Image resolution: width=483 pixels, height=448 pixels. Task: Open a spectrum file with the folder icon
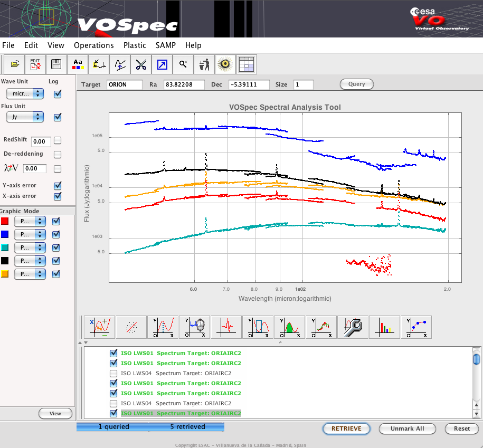[x=14, y=64]
